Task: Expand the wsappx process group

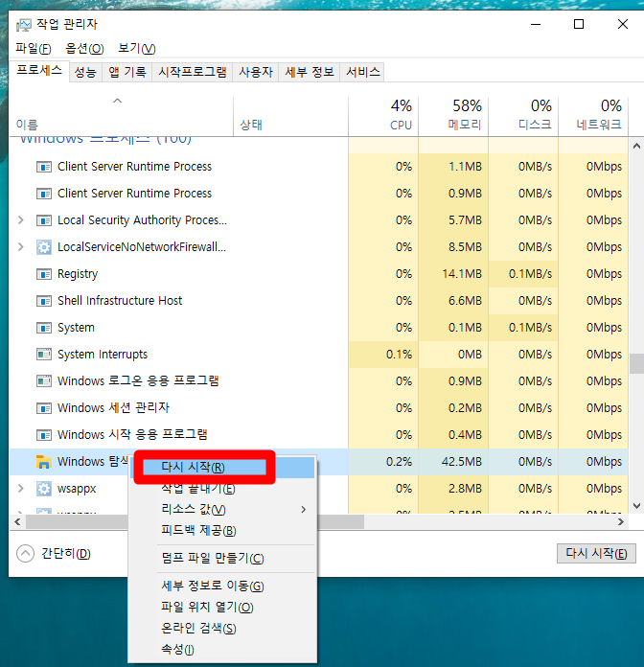Action: [x=20, y=489]
